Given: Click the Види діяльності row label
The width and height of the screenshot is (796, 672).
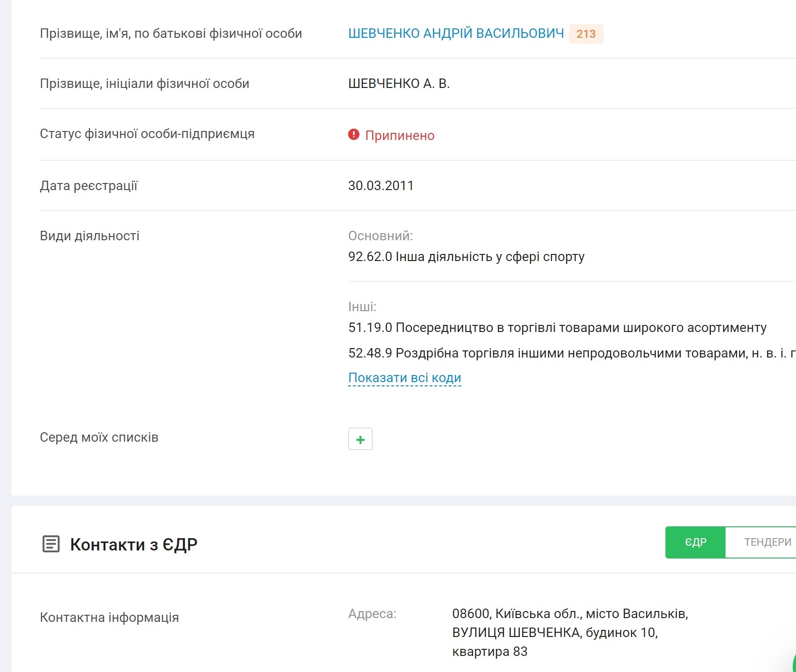Looking at the screenshot, I should click(89, 236).
